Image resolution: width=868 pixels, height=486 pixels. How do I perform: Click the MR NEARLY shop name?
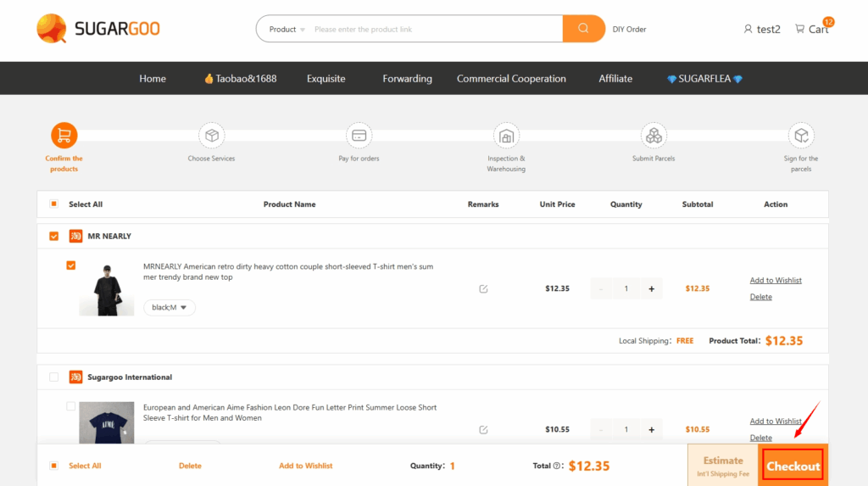point(109,236)
